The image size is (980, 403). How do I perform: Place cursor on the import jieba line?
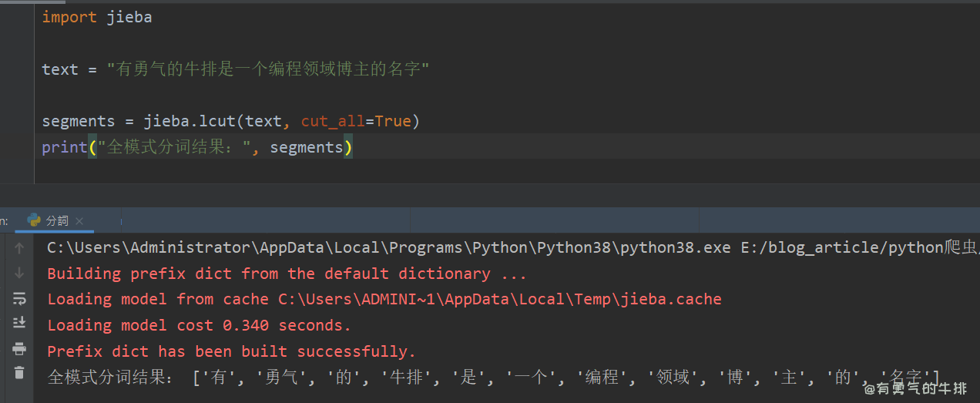pyautogui.click(x=96, y=17)
